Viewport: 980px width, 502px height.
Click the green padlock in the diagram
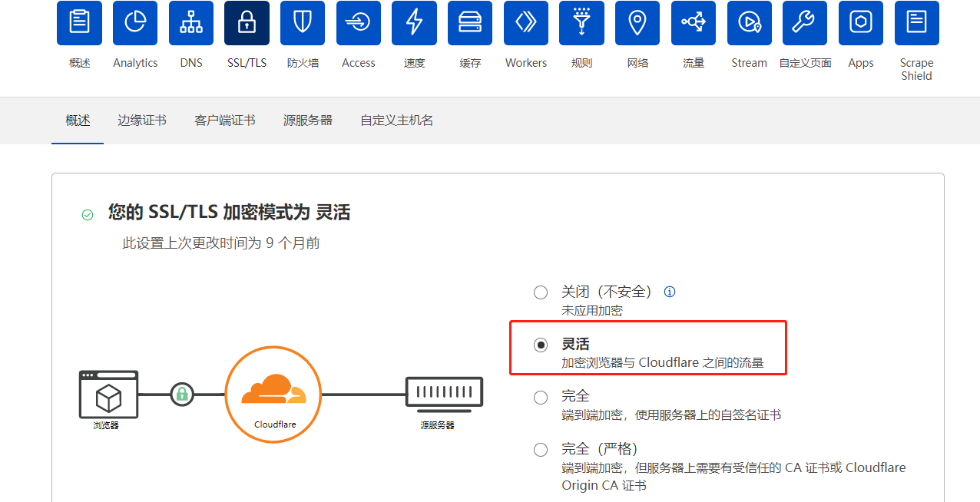(x=182, y=395)
